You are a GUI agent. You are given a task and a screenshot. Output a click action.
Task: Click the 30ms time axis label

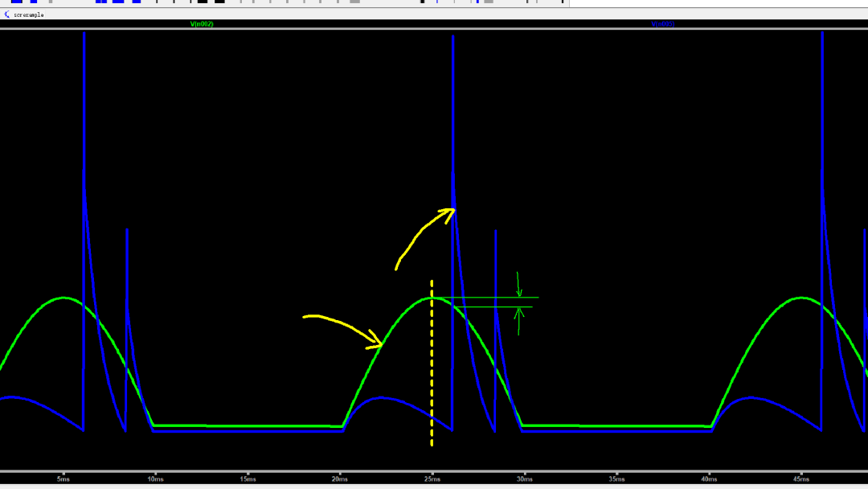coord(524,479)
